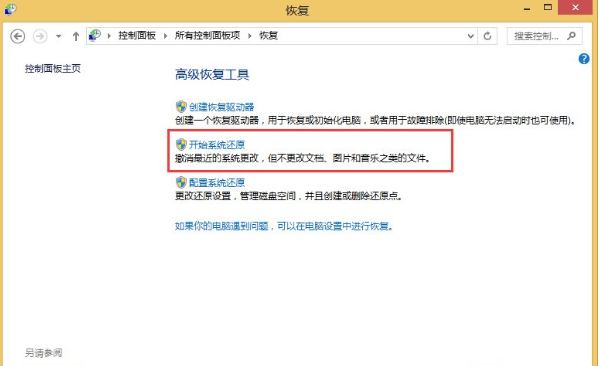Click the 高级恢复工具 heading
Screen dimensions: 599x366
pos(212,74)
